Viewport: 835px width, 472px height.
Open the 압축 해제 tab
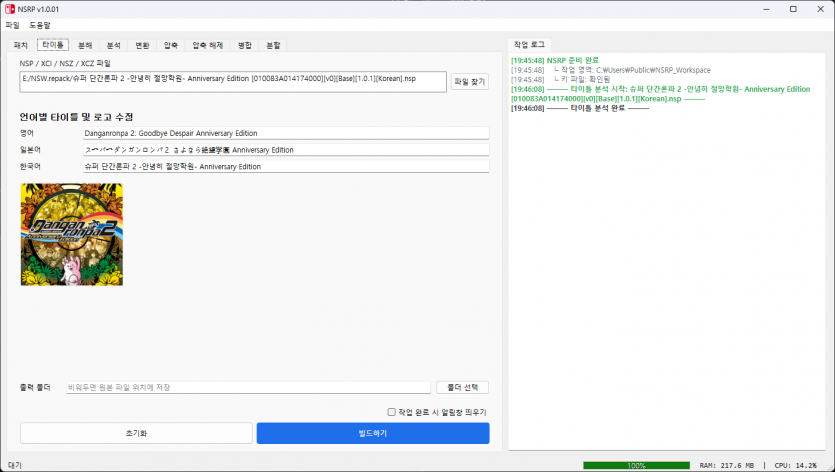(208, 45)
